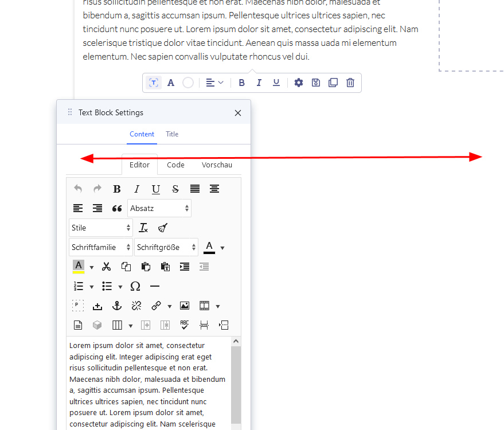Click the unlink broken-chain icon
The image size is (504, 430).
tap(136, 306)
